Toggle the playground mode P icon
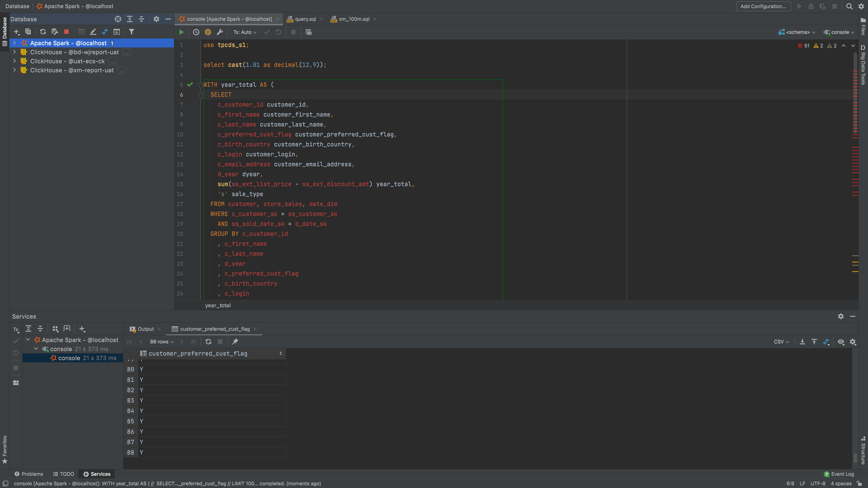The height and width of the screenshot is (488, 868). (x=208, y=32)
